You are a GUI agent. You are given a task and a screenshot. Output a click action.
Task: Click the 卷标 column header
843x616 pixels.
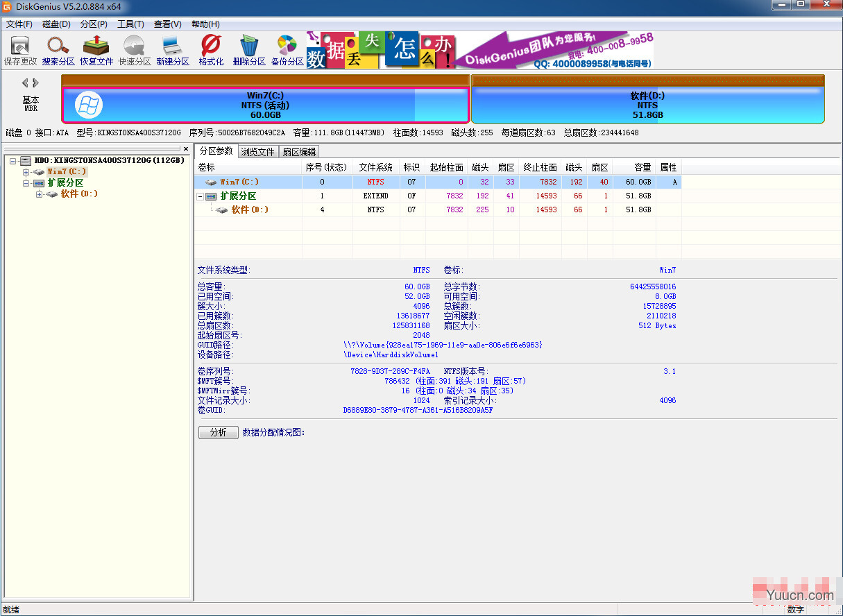(x=248, y=167)
